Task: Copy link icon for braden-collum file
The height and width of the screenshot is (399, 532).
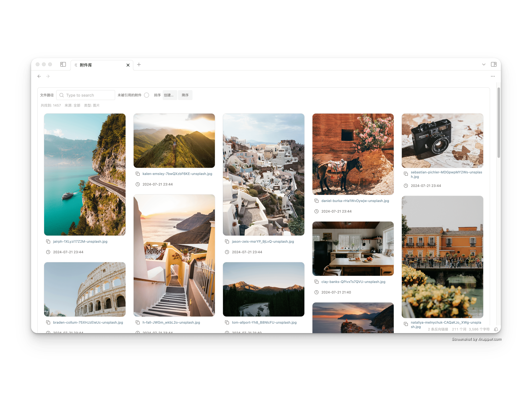Action: (48, 322)
